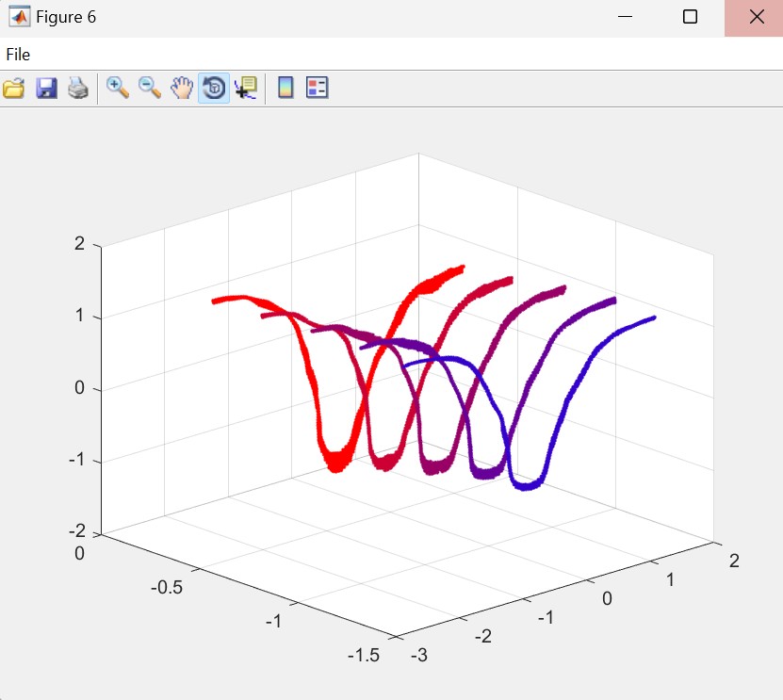Click the vertical axis tick label 2
Screen dimensions: 783x700
pyautogui.click(x=79, y=244)
